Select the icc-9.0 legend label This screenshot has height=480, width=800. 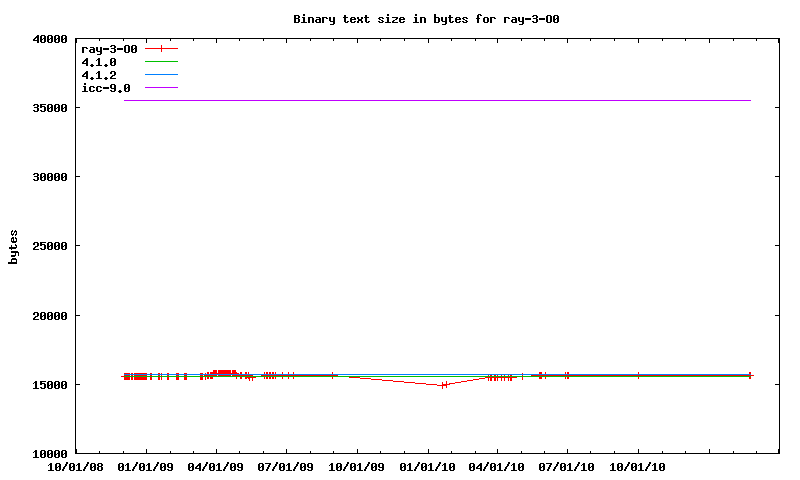(105, 88)
